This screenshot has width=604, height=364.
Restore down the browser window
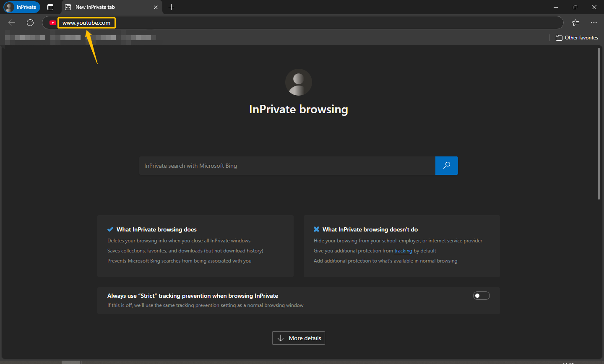coord(575,7)
